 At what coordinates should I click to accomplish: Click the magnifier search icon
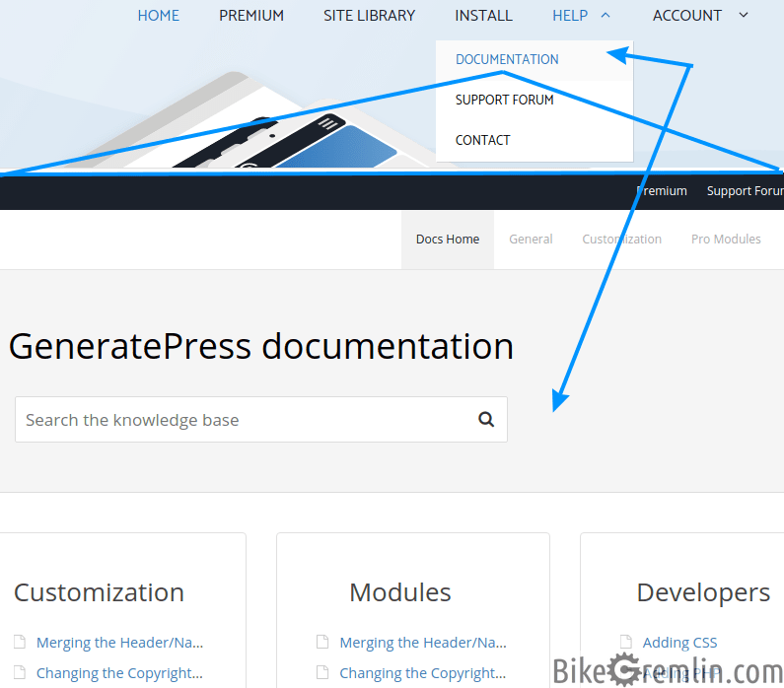pyautogui.click(x=486, y=419)
